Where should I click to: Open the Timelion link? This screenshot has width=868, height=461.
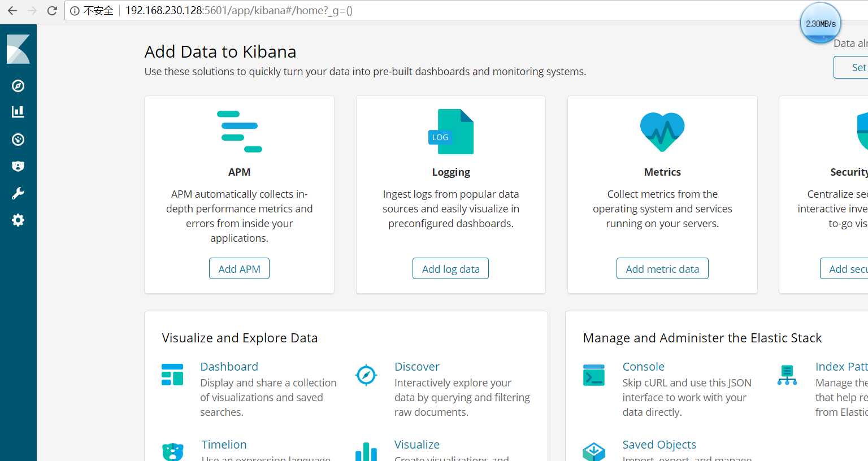tap(224, 445)
